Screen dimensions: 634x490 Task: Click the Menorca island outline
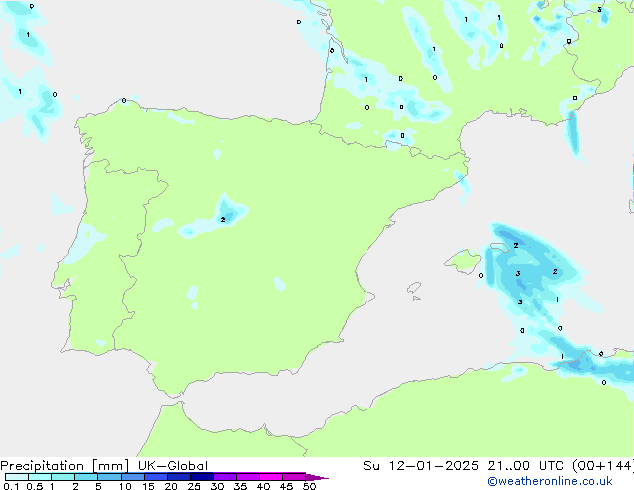[x=500, y=247]
